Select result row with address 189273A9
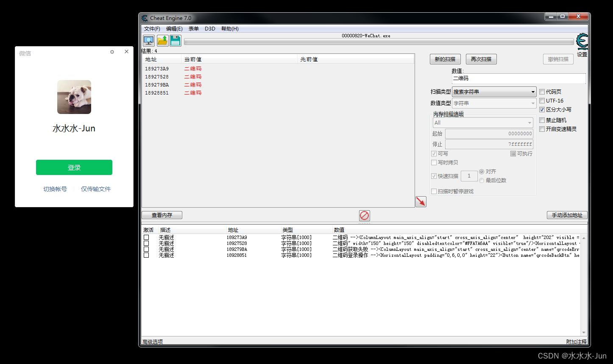 click(278, 69)
